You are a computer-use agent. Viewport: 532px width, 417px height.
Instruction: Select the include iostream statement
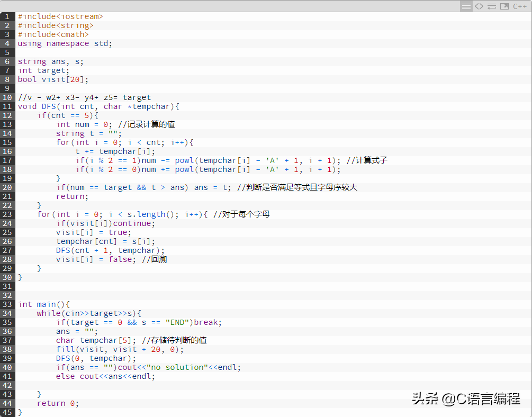(x=59, y=16)
